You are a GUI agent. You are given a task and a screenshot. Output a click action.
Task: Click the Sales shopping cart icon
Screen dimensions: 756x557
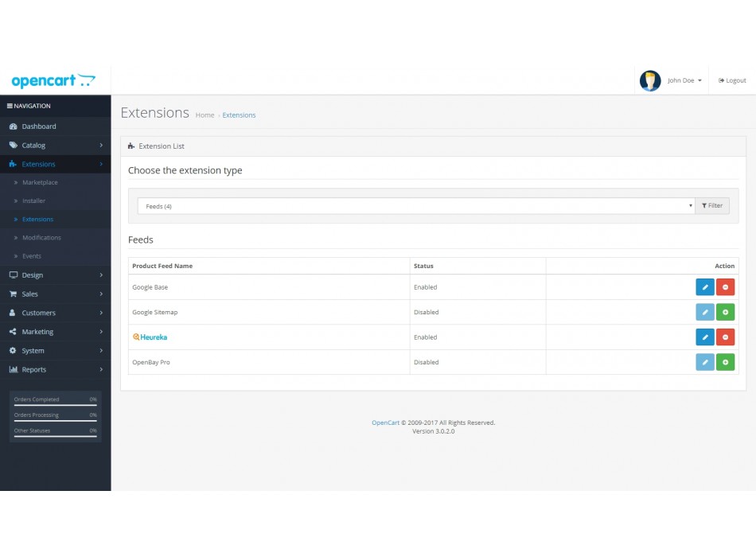tap(13, 294)
